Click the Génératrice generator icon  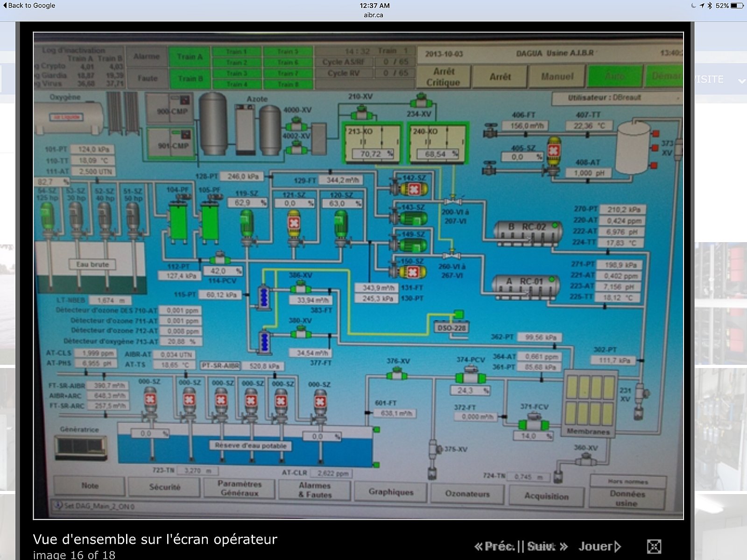tap(81, 447)
